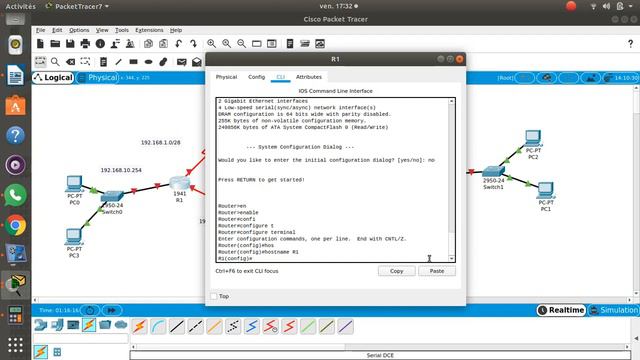Enable the Top checkbox in R1 window
The image size is (640, 360).
(214, 296)
